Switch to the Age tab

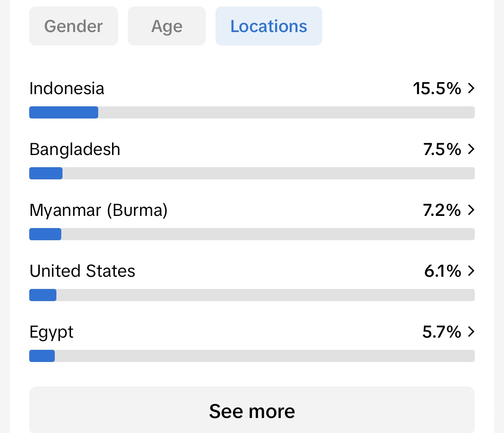click(167, 26)
